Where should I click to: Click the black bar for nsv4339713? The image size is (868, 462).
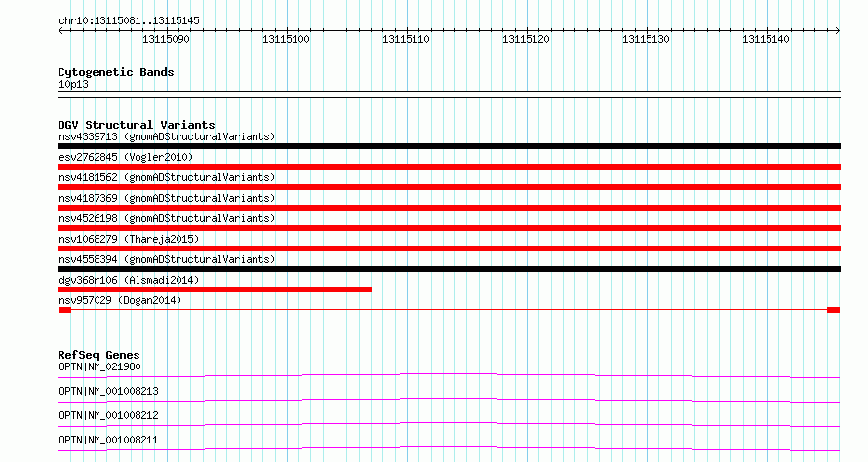(x=449, y=146)
